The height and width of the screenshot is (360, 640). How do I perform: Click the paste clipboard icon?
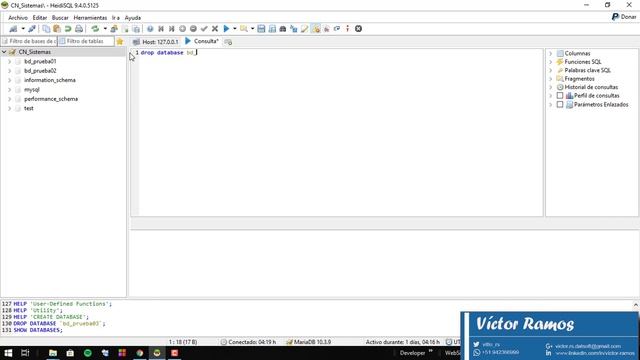click(x=57, y=29)
